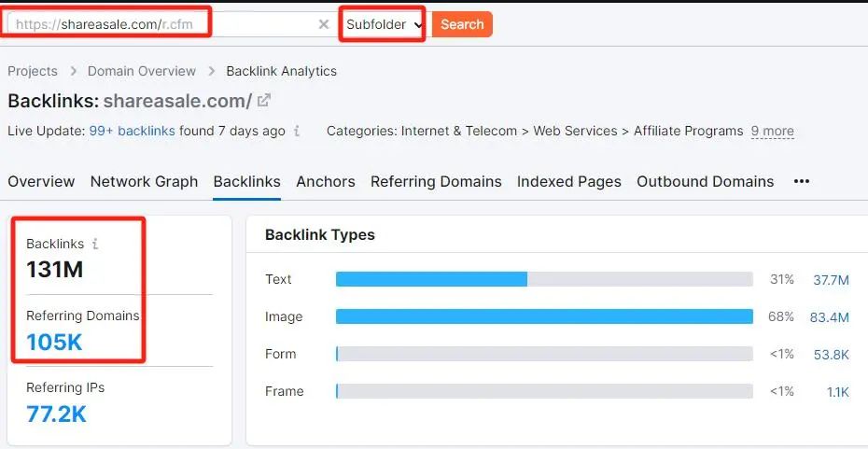Click the Text backlink type bar
Viewport: 868px width, 449px height.
click(544, 279)
